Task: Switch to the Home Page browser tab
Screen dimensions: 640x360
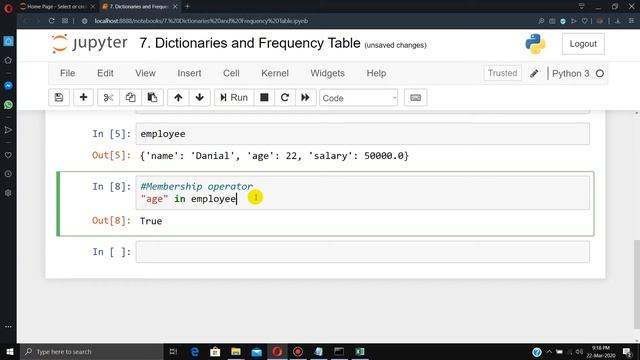Action: click(x=57, y=7)
